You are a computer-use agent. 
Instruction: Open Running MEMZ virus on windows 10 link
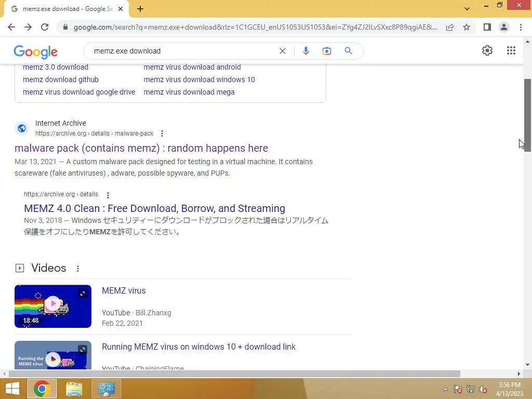click(198, 347)
